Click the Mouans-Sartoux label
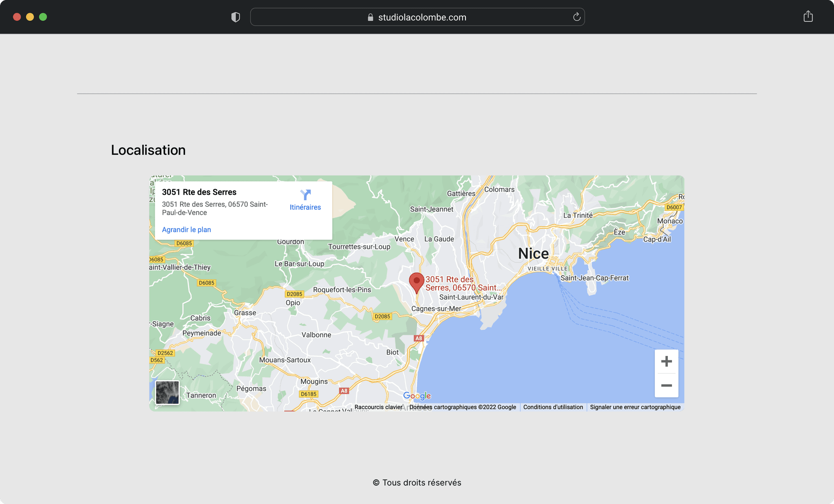This screenshot has width=834, height=504. pos(285,360)
